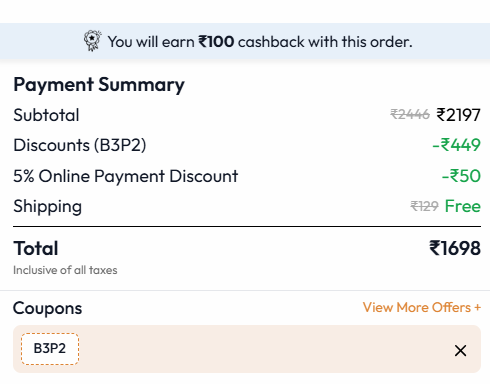Screen dimensions: 490x384
Task: Click the Shipping label
Action: 48,206
